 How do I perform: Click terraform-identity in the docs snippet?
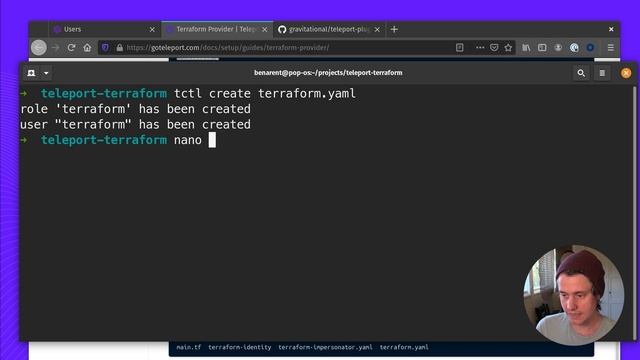[240, 347]
